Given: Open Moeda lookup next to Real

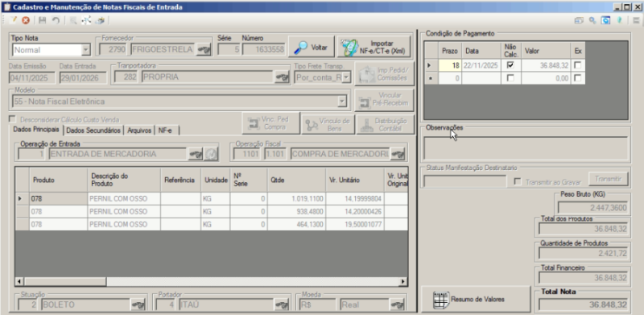Looking at the screenshot, I should coord(398,305).
